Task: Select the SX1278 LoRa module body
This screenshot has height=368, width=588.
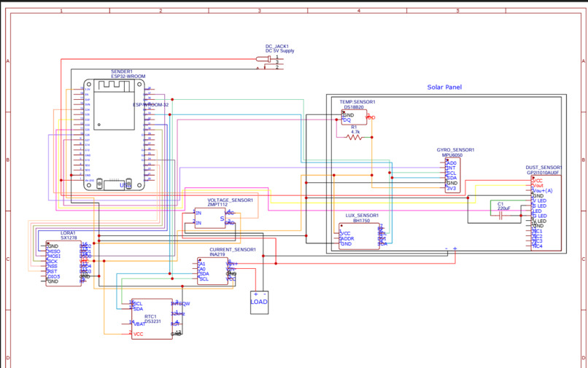Action: [x=63, y=264]
